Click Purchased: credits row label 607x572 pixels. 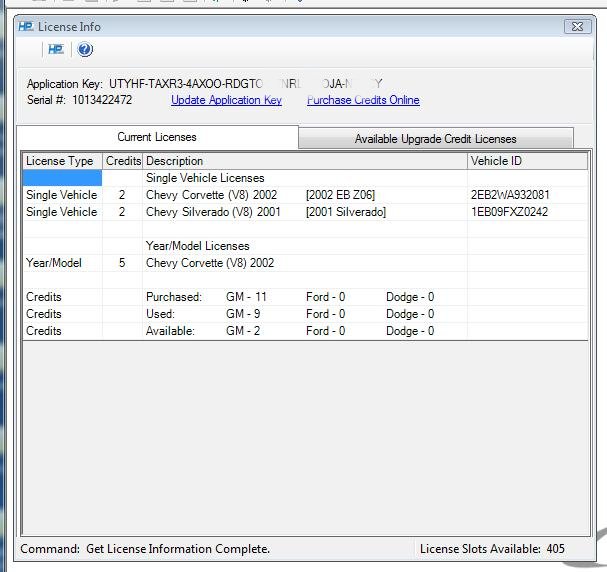click(x=174, y=297)
